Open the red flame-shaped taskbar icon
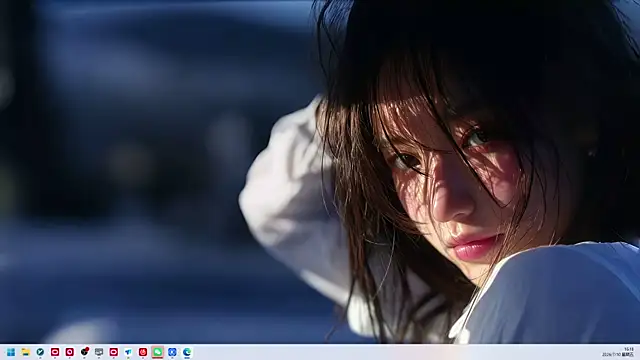Screen dimensions: 640x360 [143, 352]
